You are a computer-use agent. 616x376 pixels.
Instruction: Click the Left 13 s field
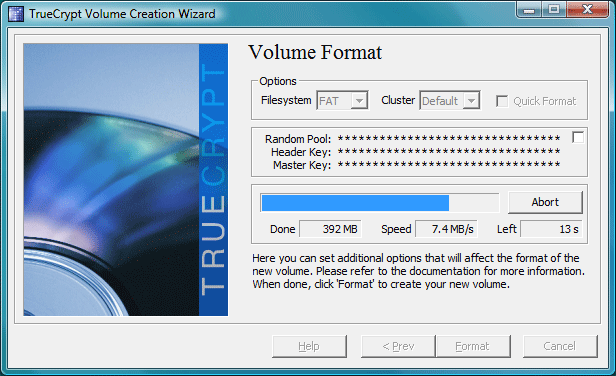[551, 229]
